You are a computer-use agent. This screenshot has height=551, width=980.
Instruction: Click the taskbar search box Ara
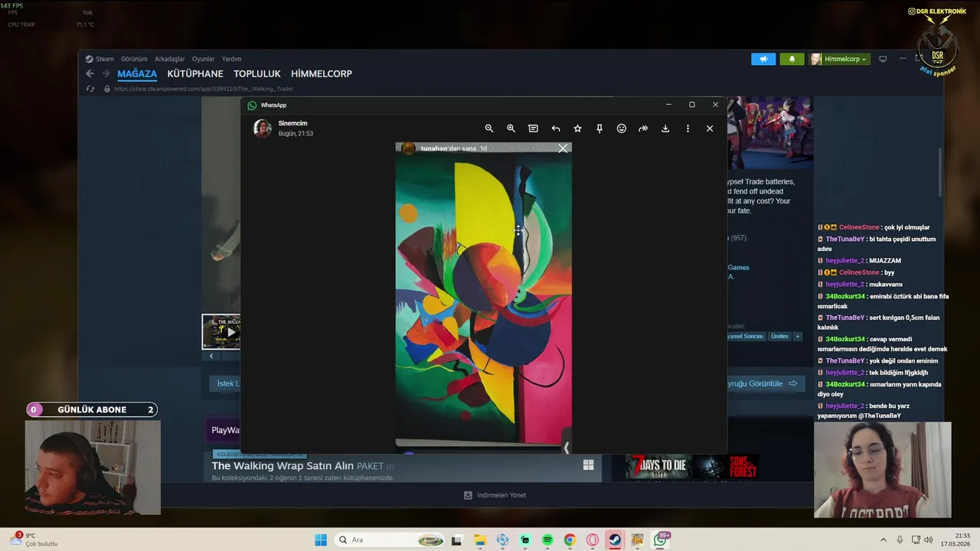point(389,540)
